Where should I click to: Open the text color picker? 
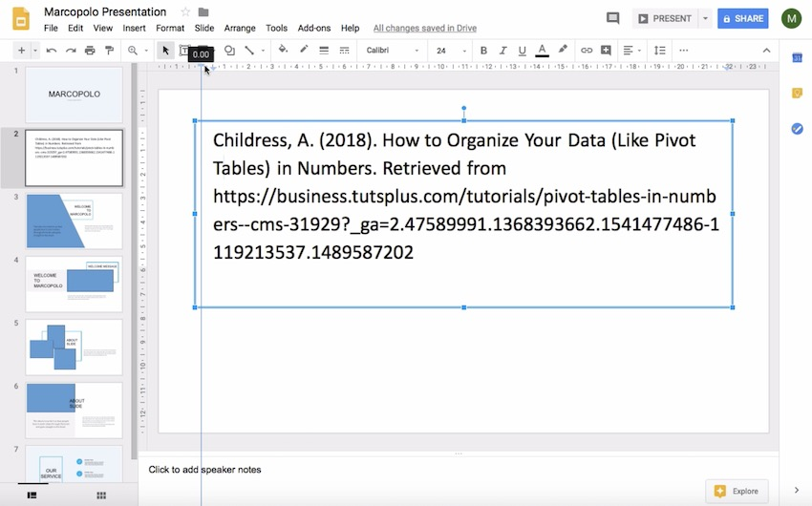pos(542,51)
